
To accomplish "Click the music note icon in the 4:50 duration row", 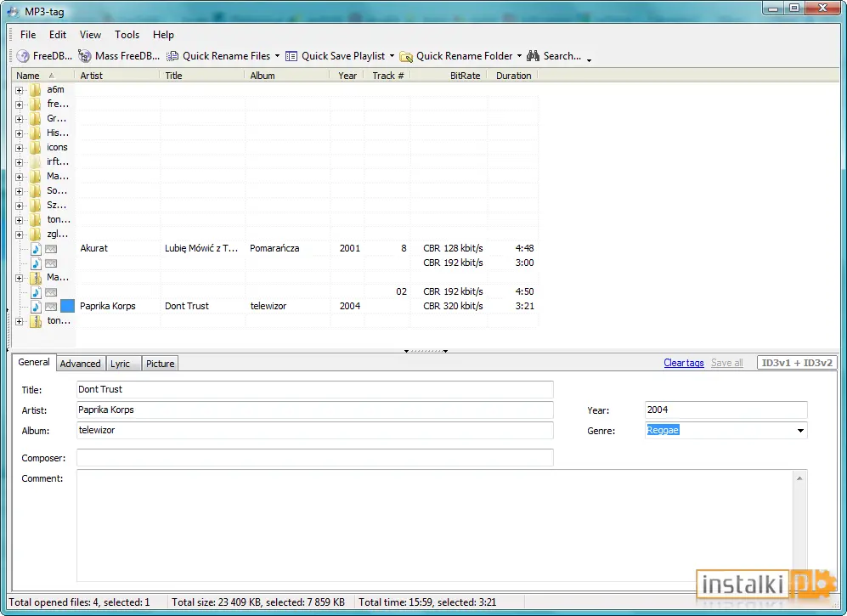I will tap(36, 292).
